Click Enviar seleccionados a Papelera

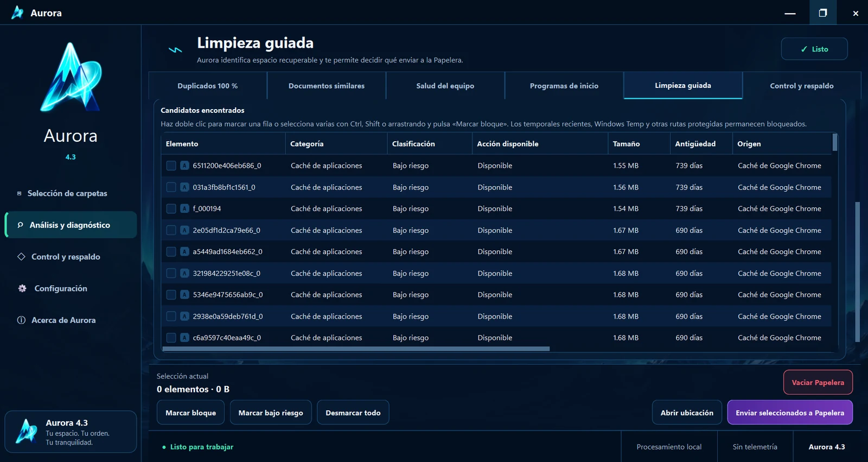click(790, 413)
